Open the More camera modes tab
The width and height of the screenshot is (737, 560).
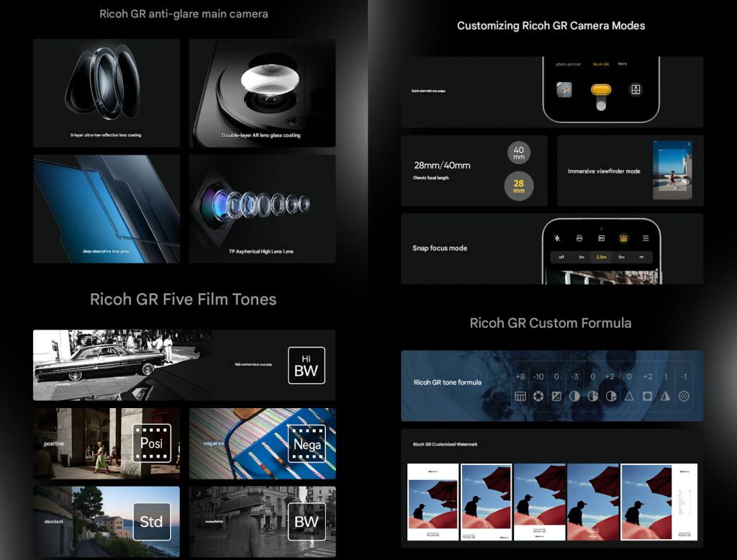pos(623,64)
